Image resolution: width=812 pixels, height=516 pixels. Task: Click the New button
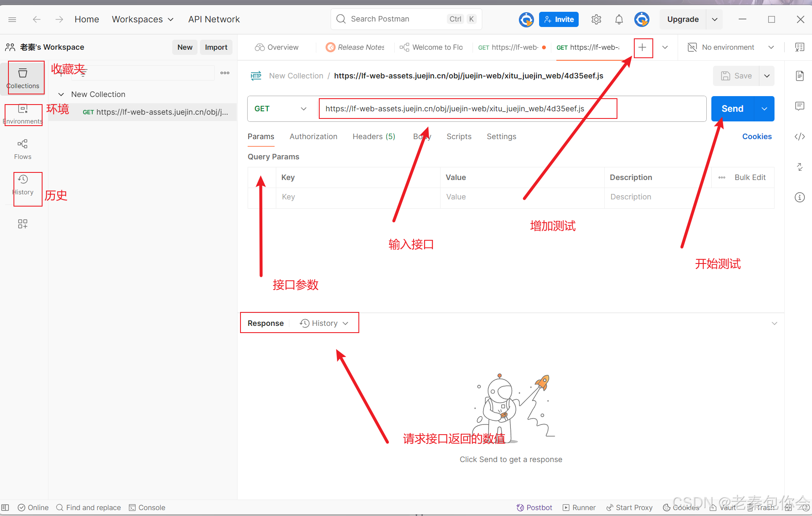point(184,47)
